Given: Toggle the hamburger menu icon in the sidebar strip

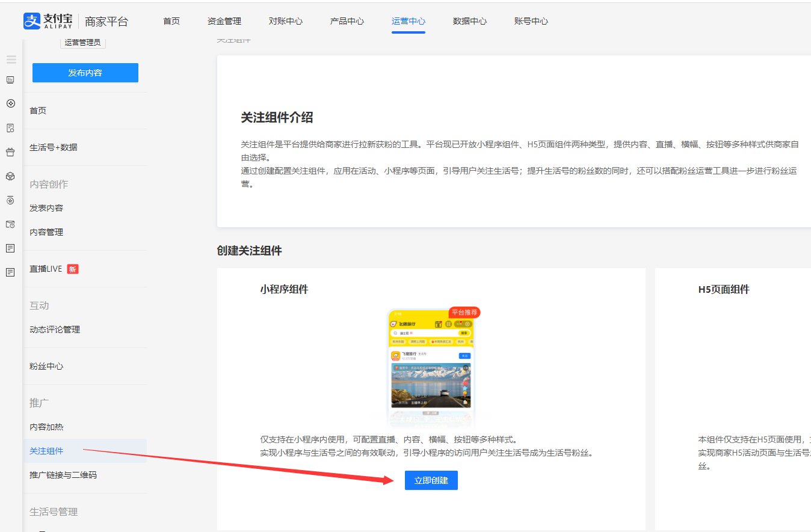Looking at the screenshot, I should tap(11, 60).
